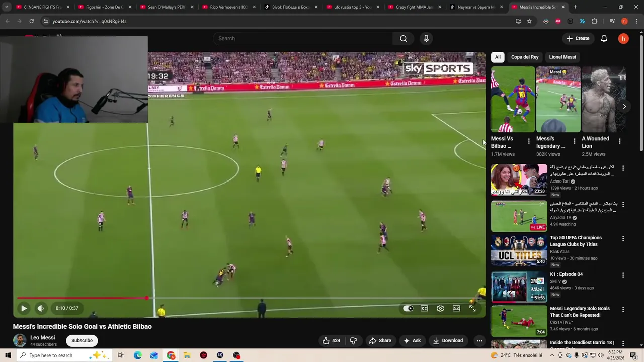Switch to Crazy fight MMA tab

[415, 7]
